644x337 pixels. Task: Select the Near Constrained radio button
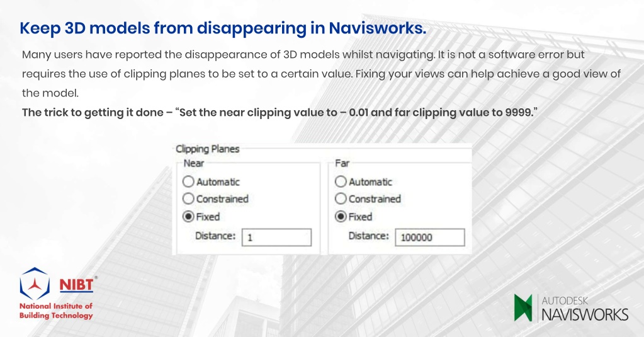[x=188, y=199]
